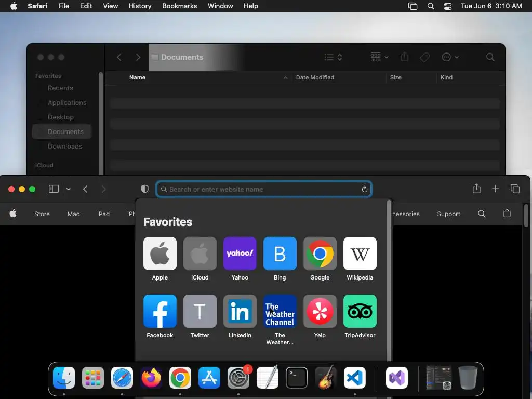Click the search icon on Apple site
The width and height of the screenshot is (532, 399).
click(x=482, y=214)
